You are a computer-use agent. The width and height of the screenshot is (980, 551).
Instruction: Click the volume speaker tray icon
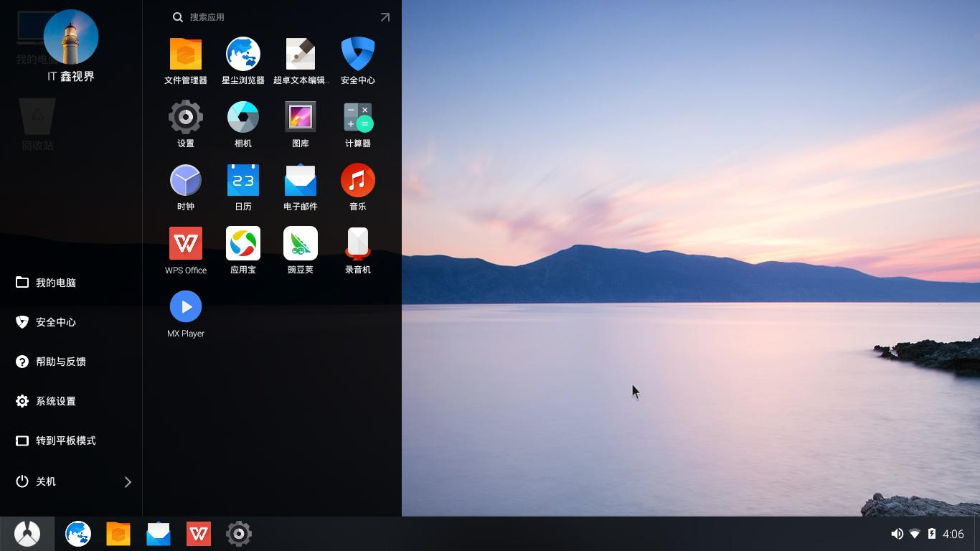(x=897, y=534)
